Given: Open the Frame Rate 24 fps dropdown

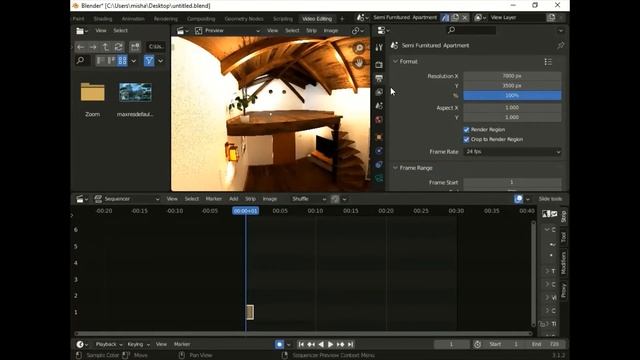Looking at the screenshot, I should (x=512, y=151).
